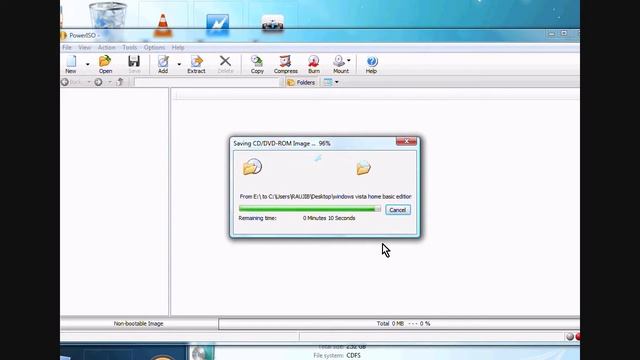Open the Options menu

pos(154,47)
